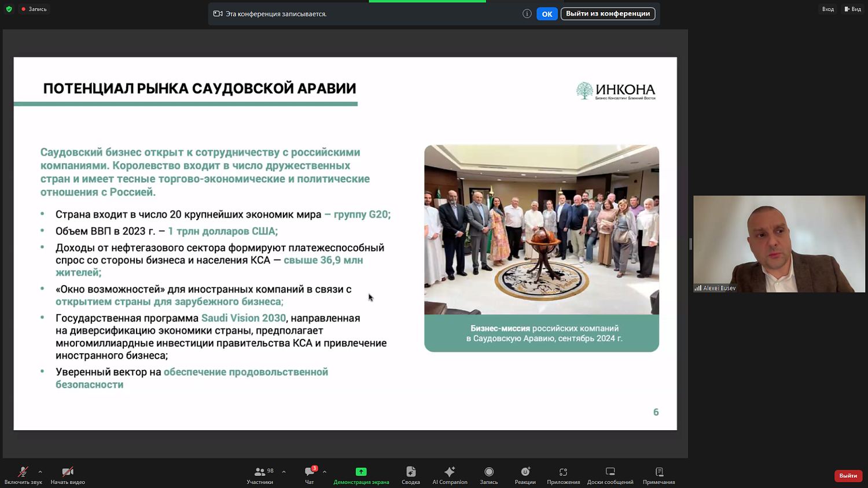Expand audio options next to Включить звук

click(x=39, y=471)
